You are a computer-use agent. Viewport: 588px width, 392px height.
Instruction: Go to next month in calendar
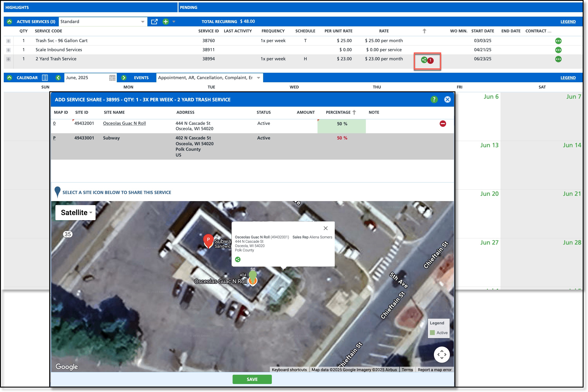[x=124, y=78]
